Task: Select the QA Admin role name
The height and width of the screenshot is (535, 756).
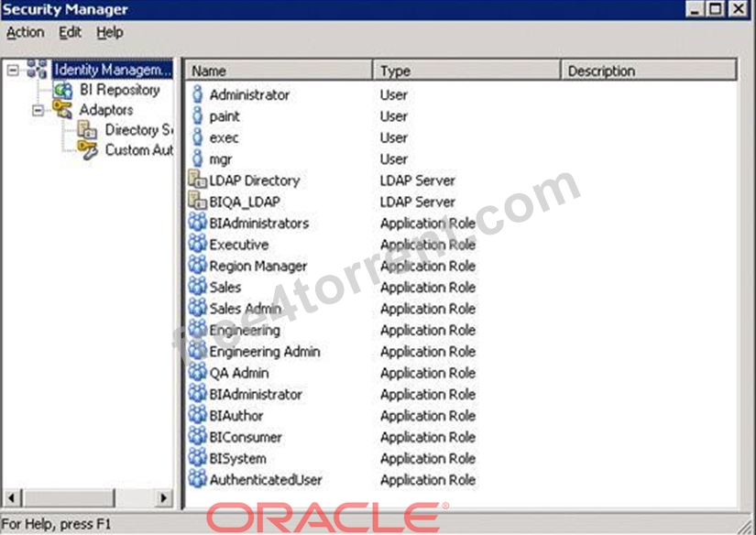Action: [x=239, y=373]
